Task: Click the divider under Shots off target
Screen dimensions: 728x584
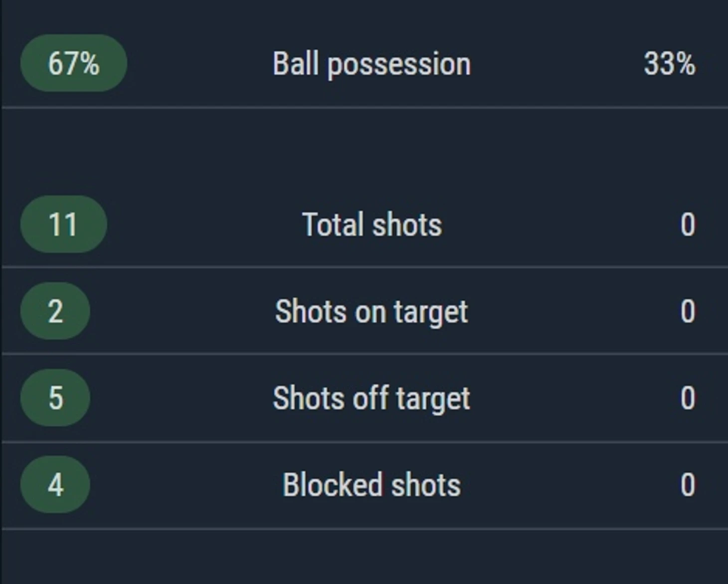Action: coord(364,441)
